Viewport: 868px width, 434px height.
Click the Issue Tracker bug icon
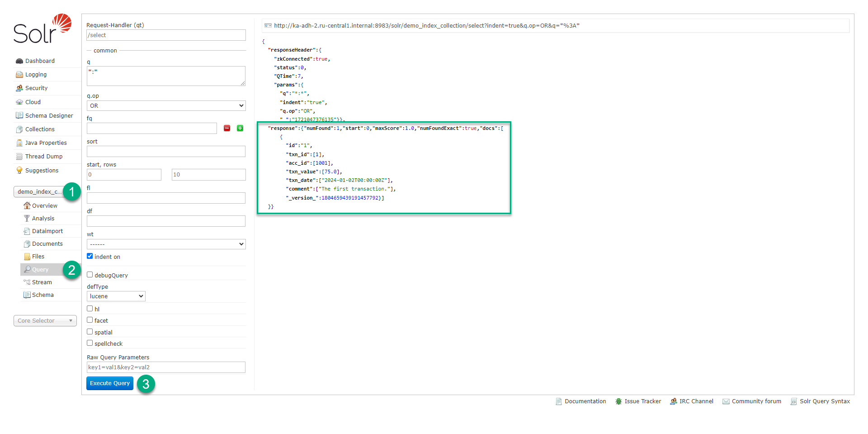click(618, 401)
